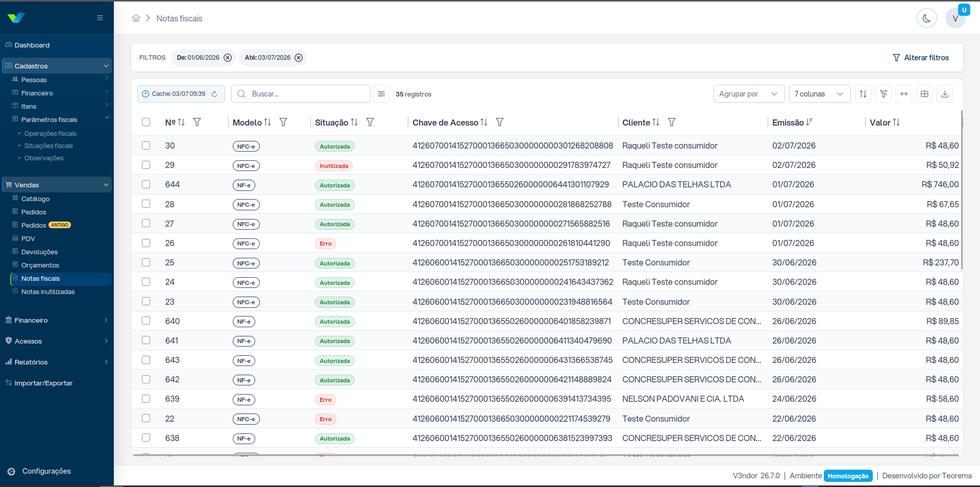Select checkbox for nota number 644
The width and height of the screenshot is (980, 487).
146,184
